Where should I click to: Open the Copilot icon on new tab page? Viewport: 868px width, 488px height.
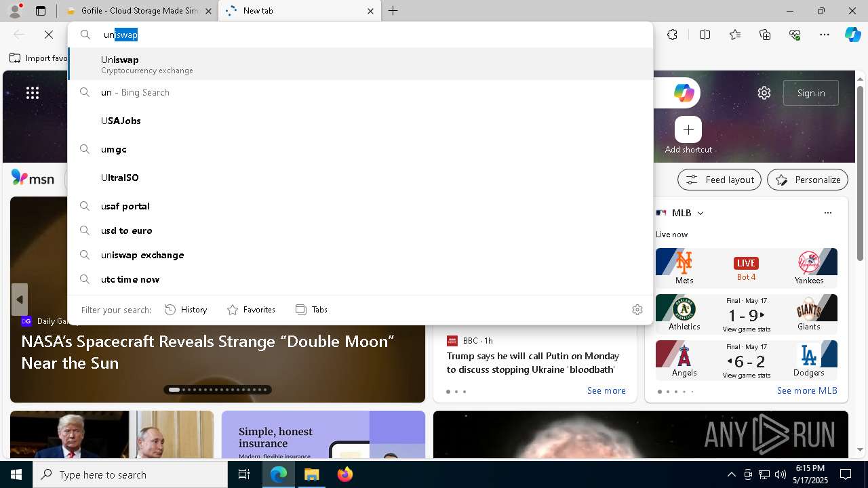click(x=684, y=93)
